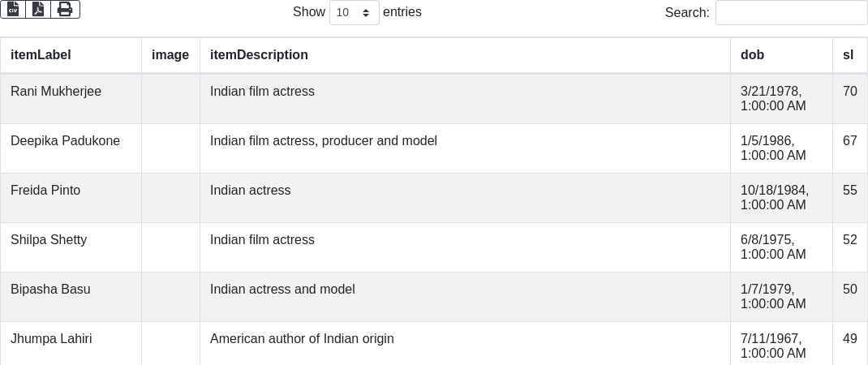Sort by the image column header
The height and width of the screenshot is (365, 868).
click(x=170, y=55)
